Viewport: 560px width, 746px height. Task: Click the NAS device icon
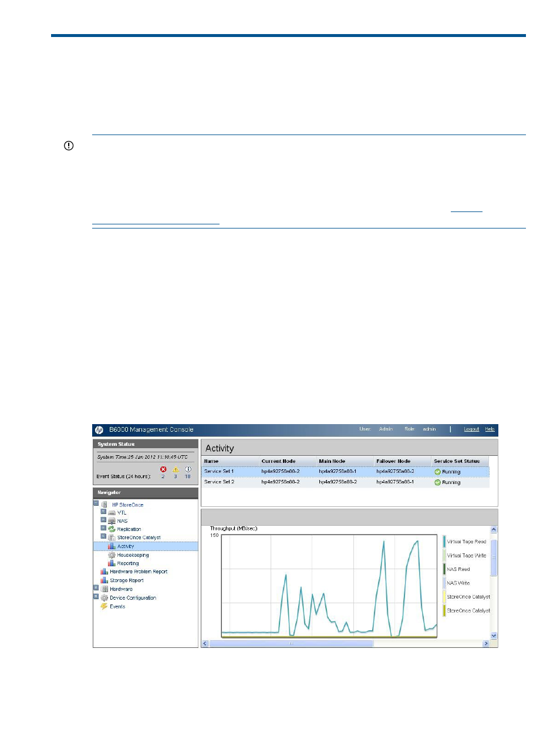112,521
